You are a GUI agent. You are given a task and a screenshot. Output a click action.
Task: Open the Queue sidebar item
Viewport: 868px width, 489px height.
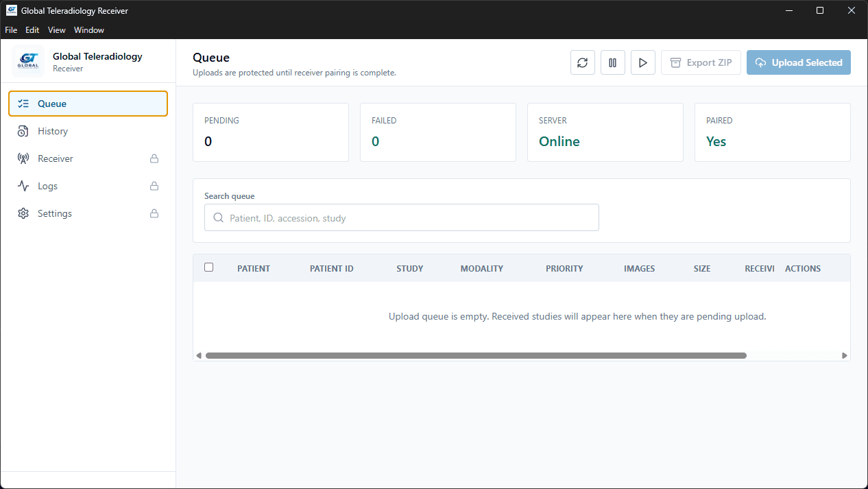coord(88,104)
